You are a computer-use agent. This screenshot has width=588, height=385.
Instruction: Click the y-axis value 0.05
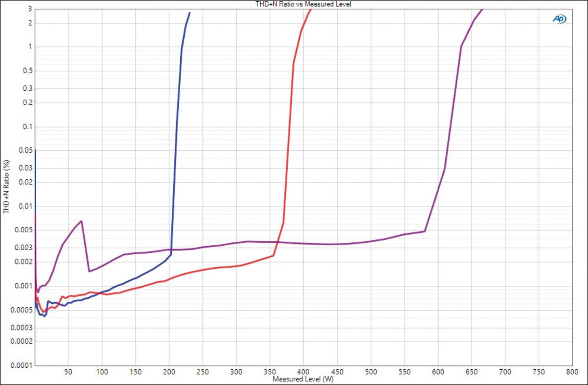tap(26, 150)
